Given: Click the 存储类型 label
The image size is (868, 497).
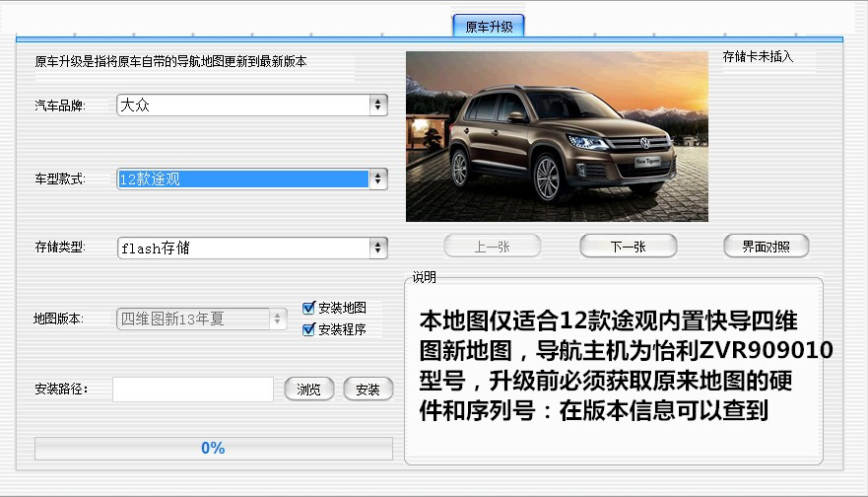Looking at the screenshot, I should coord(60,248).
